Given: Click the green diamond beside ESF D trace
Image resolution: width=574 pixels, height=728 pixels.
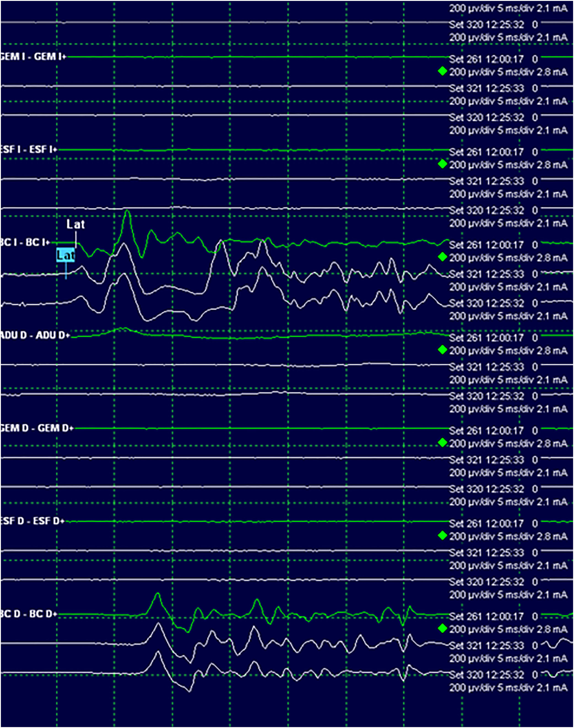Looking at the screenshot, I should tap(442, 536).
